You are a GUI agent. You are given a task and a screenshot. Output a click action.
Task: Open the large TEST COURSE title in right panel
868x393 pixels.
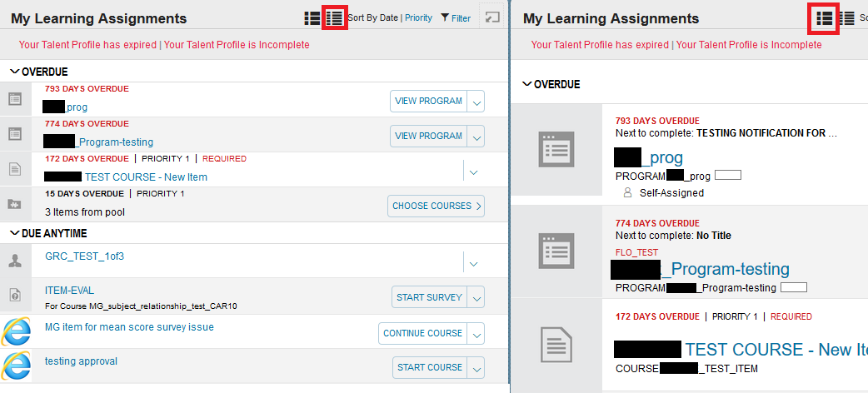tap(776, 349)
